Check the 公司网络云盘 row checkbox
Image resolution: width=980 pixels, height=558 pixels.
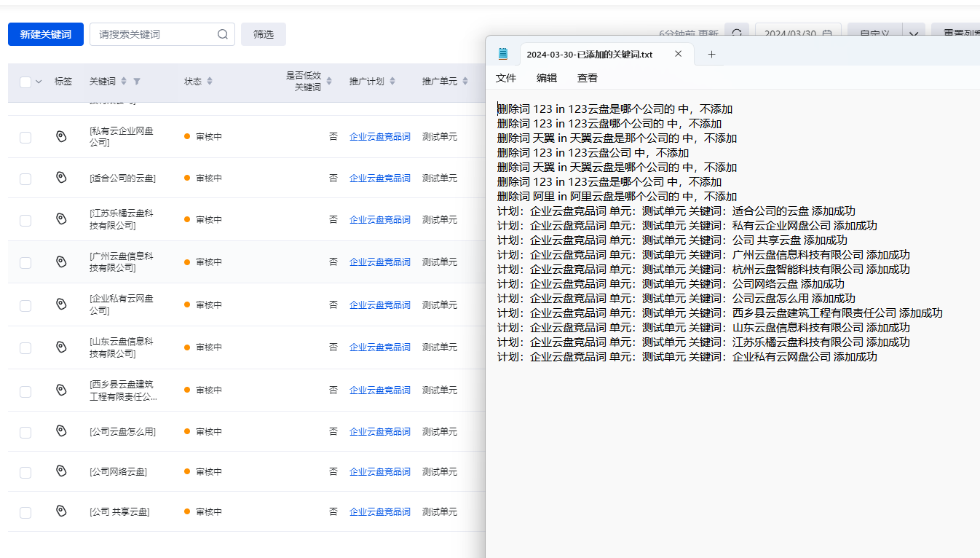click(x=25, y=472)
